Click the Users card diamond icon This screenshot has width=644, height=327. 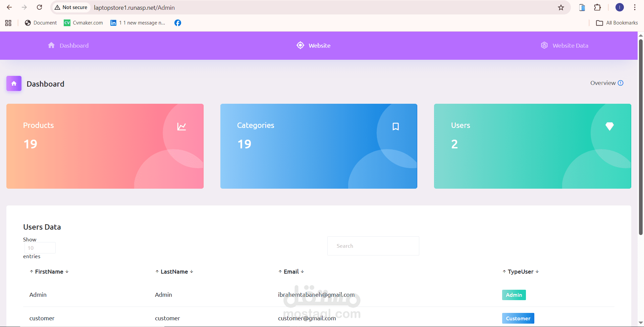point(609,126)
